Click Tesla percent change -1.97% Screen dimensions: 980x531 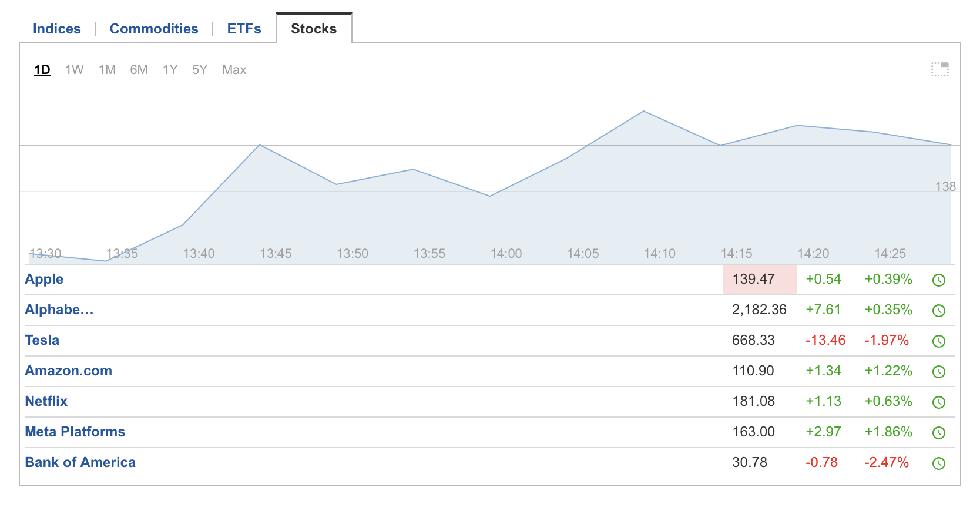tap(887, 340)
